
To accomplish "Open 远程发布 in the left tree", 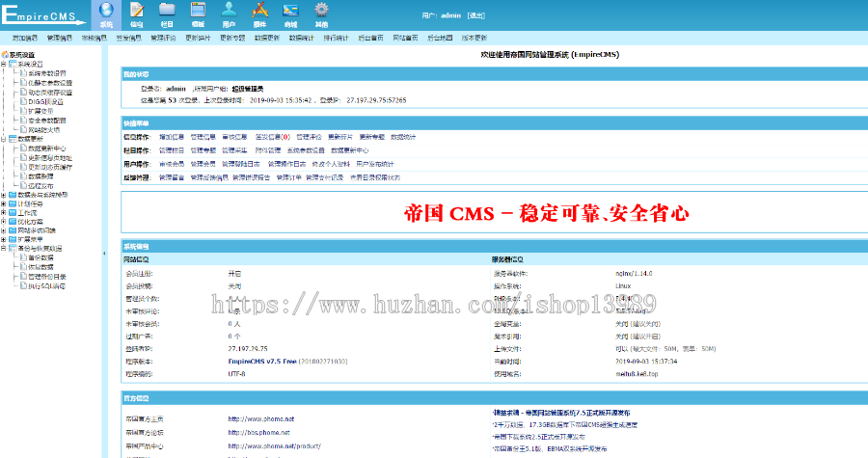I will pos(41,186).
